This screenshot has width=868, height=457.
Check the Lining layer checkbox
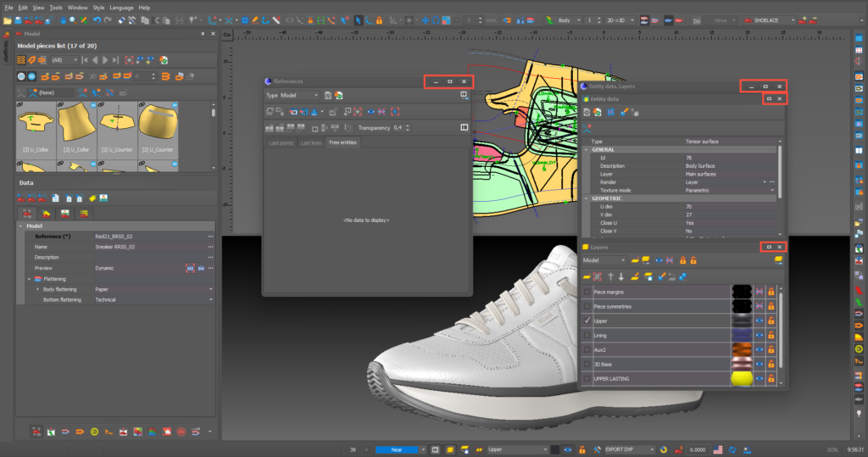coord(587,337)
